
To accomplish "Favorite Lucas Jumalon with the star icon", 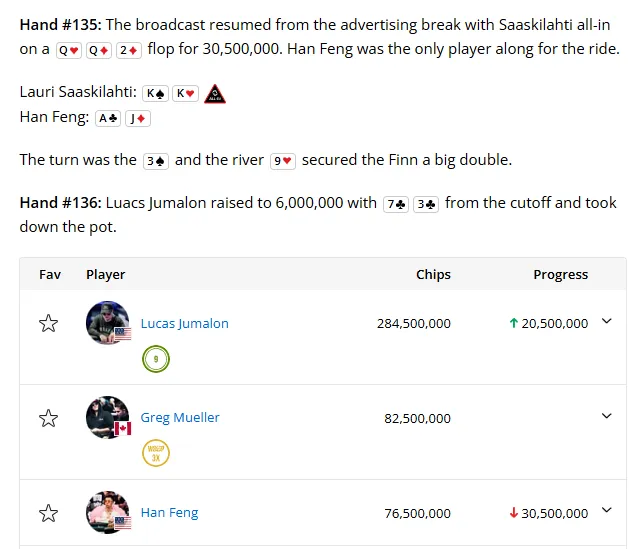I will tap(48, 324).
